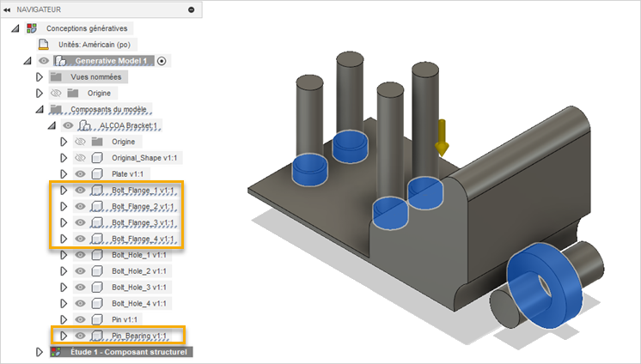Hide Pin_Bearing v1:1 with eye icon
Viewport: 641px width, 364px height.
coord(81,336)
